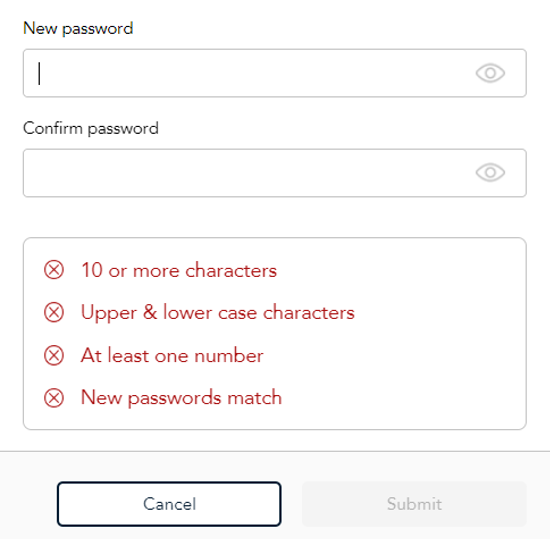Image resolution: width=550 pixels, height=539 pixels.
Task: Show the New password characters via eye icon
Action: tap(490, 73)
